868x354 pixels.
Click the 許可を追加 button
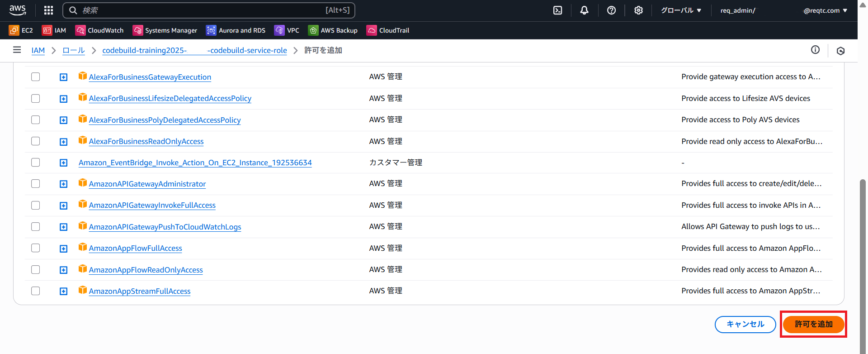tap(814, 324)
